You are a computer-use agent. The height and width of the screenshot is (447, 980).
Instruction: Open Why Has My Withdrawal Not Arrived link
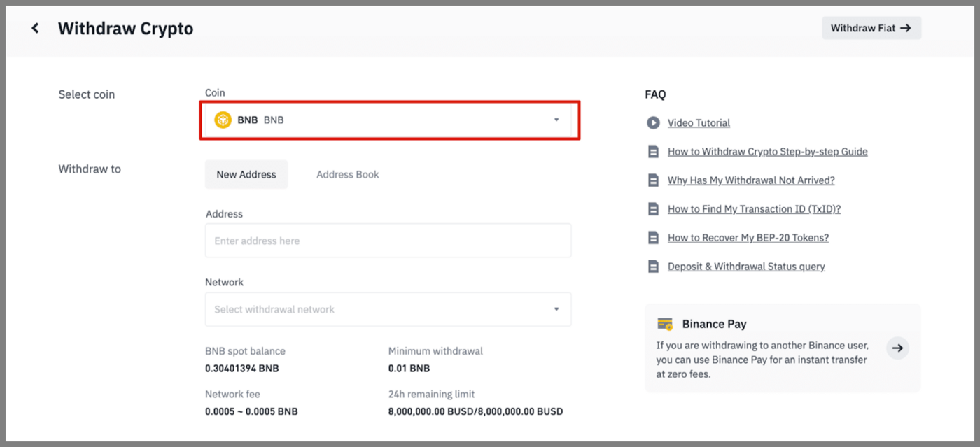[x=751, y=180]
